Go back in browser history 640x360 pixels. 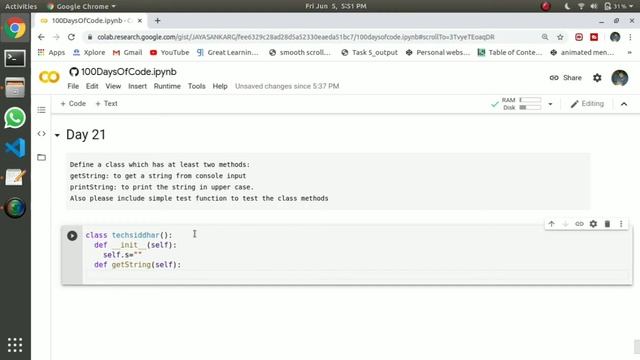coord(41,37)
